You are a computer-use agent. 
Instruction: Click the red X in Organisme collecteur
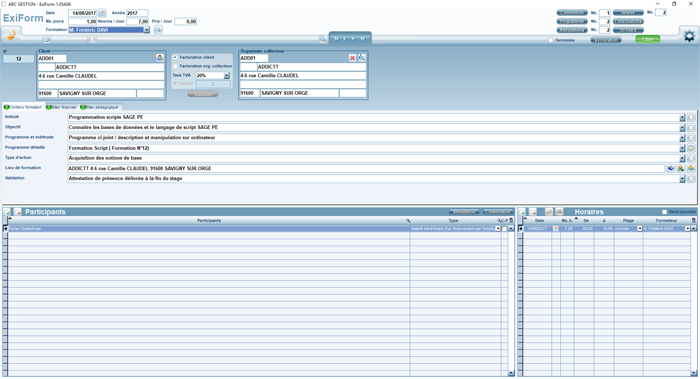click(352, 58)
